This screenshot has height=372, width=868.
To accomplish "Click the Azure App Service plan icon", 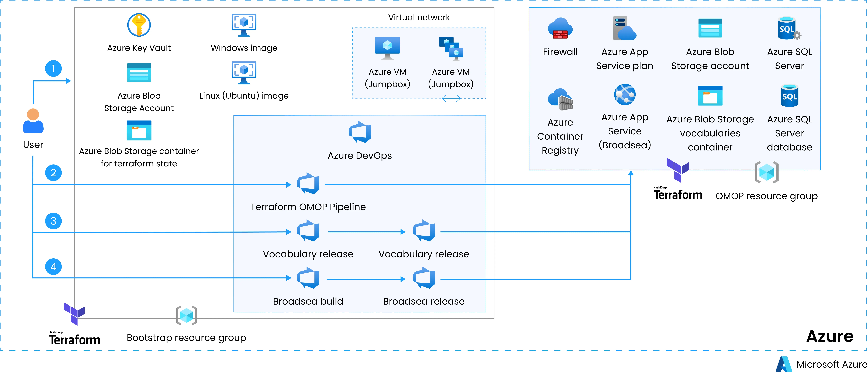I will coord(625,28).
